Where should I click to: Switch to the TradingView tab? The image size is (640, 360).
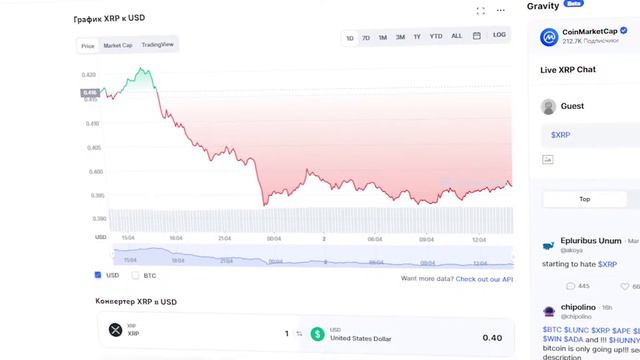click(158, 44)
